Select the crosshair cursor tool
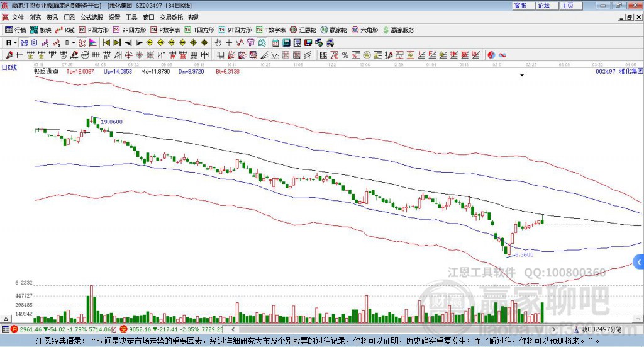This screenshot has width=644, height=347. 229,43
